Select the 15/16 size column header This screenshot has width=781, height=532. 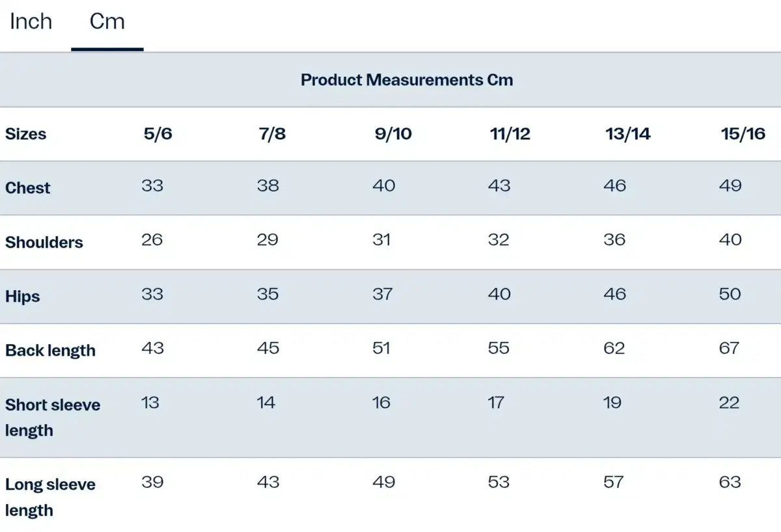[743, 134]
